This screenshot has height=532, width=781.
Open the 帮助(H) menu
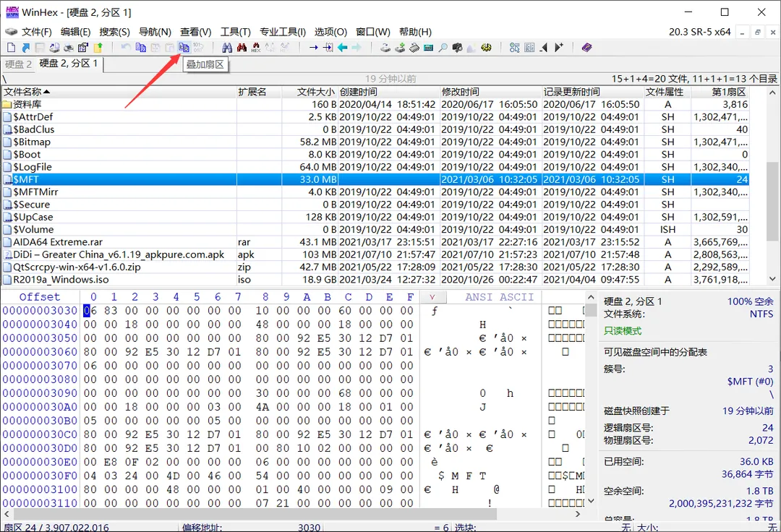[x=415, y=32]
